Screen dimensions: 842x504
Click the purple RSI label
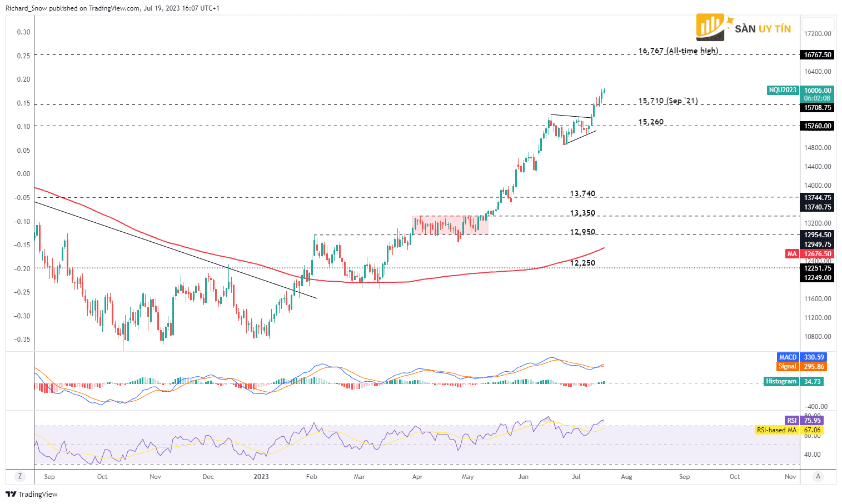(x=791, y=421)
